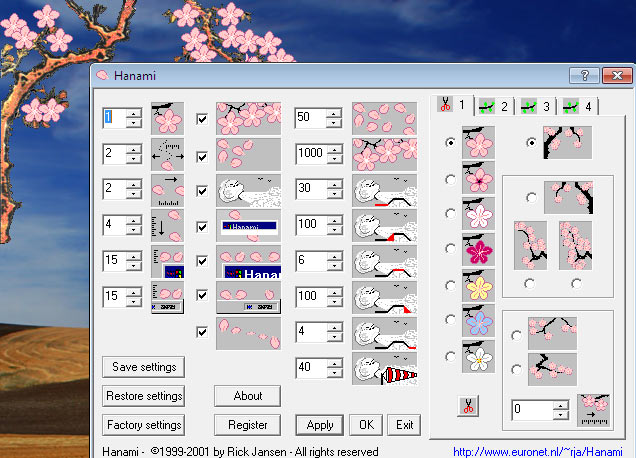Switch to branch tab 4
The width and height of the screenshot is (636, 458).
[x=578, y=107]
